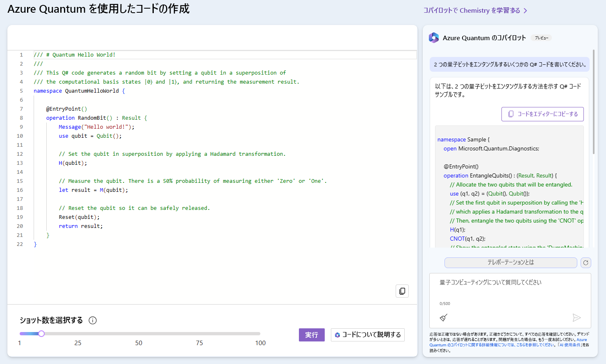Click the shot count slider handle
The image size is (606, 364).
[x=41, y=334]
